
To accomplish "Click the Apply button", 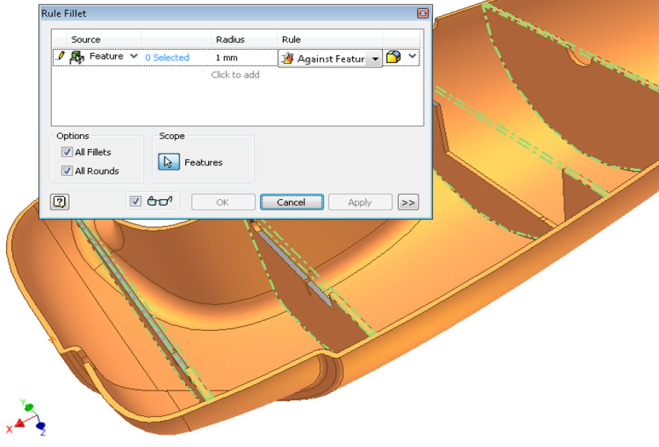I will point(360,202).
